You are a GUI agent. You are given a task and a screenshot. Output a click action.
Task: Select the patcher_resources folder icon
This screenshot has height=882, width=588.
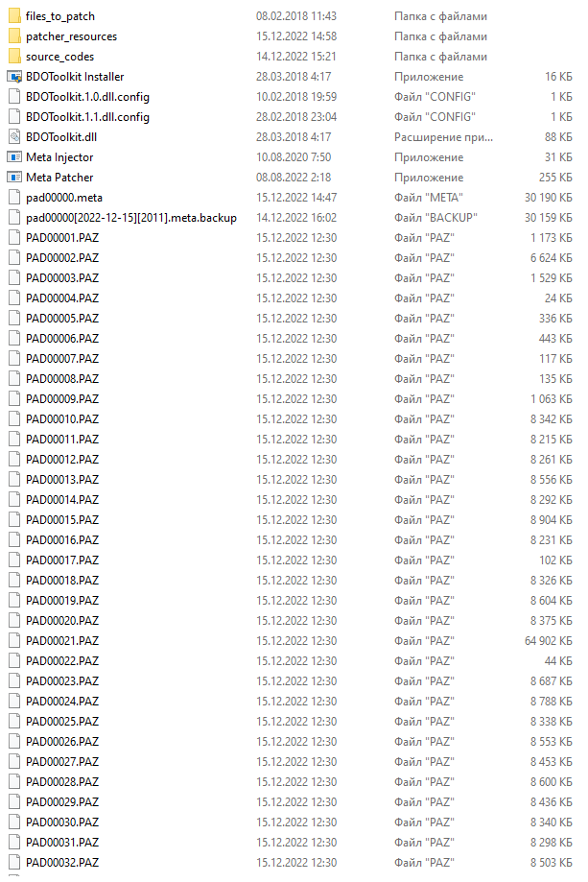14,36
